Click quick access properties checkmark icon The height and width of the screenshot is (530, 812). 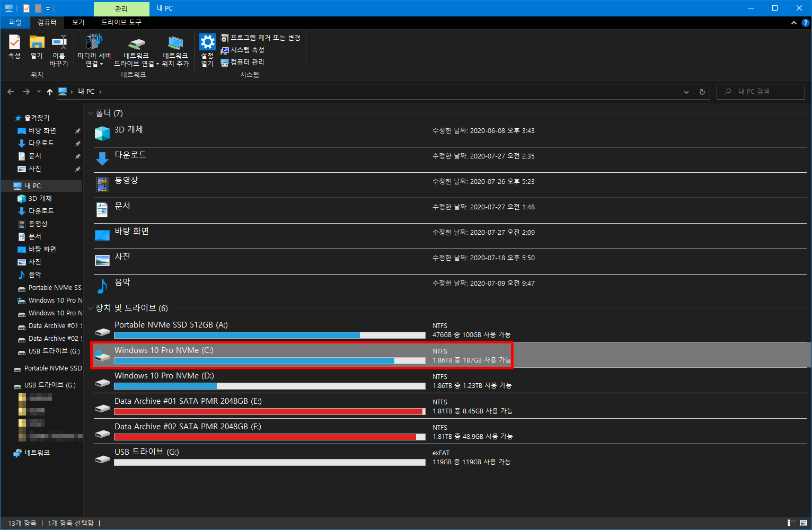click(x=27, y=8)
